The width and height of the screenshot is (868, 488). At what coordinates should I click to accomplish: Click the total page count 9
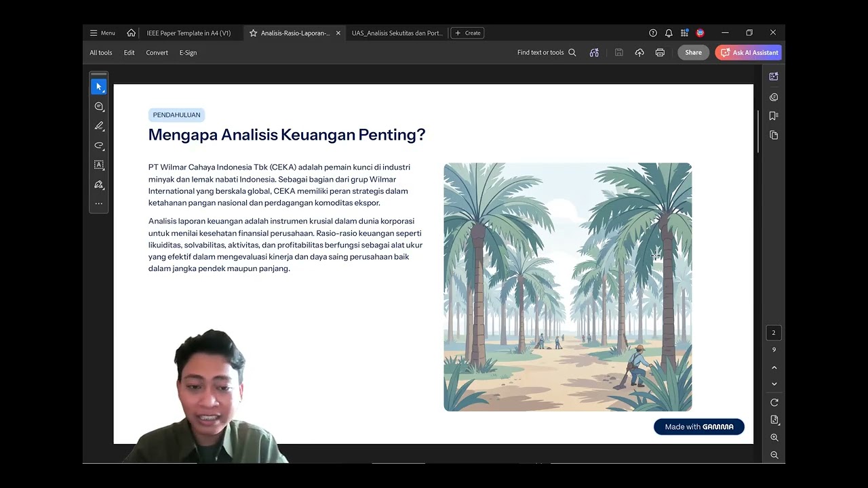(774, 350)
